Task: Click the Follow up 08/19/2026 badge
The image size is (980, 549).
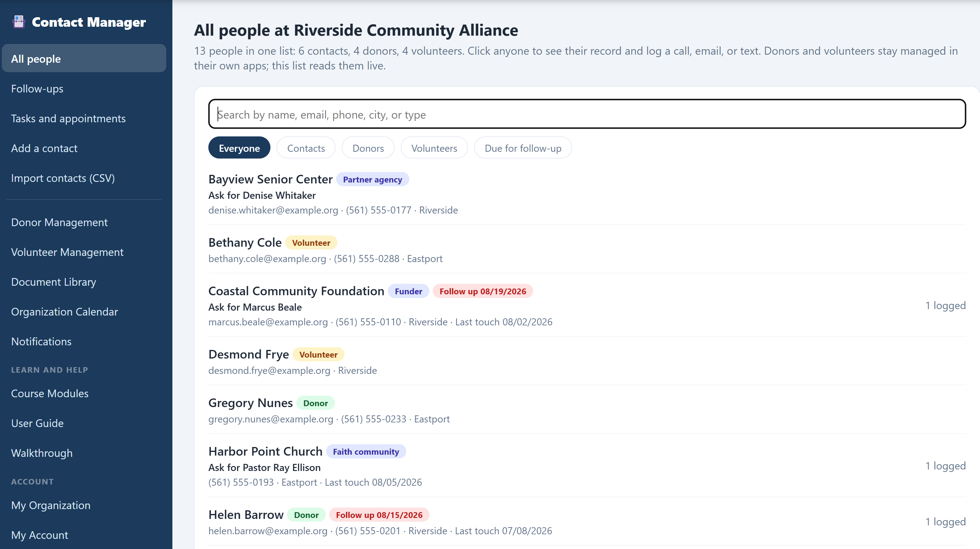Action: [x=483, y=291]
